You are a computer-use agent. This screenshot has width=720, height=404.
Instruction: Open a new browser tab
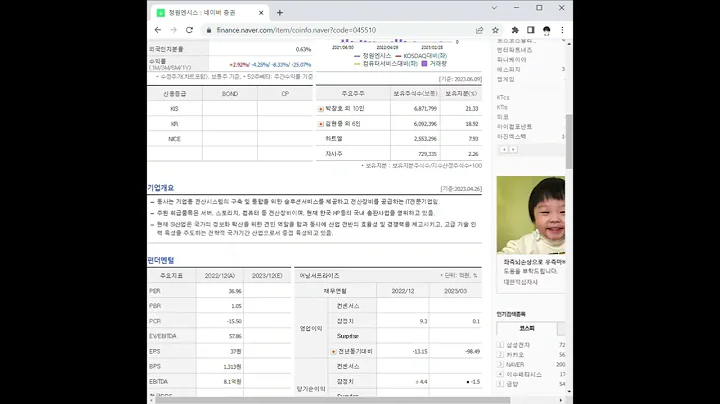[280, 13]
